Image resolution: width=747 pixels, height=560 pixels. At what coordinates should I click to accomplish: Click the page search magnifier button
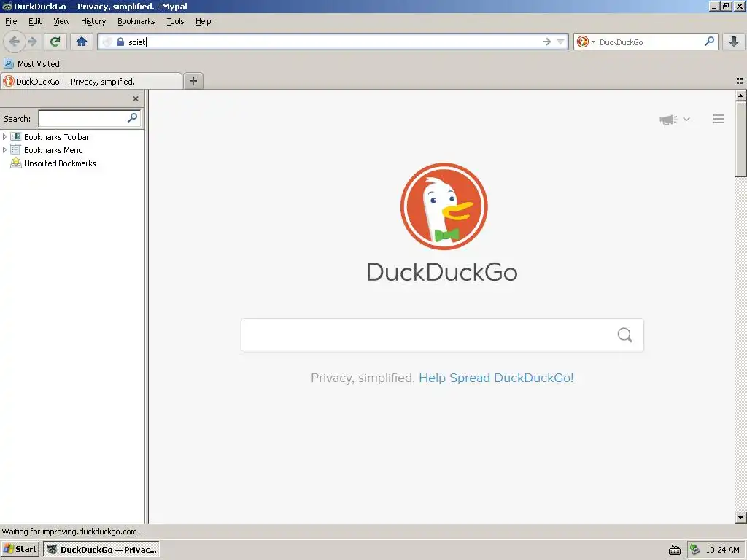[x=625, y=335]
